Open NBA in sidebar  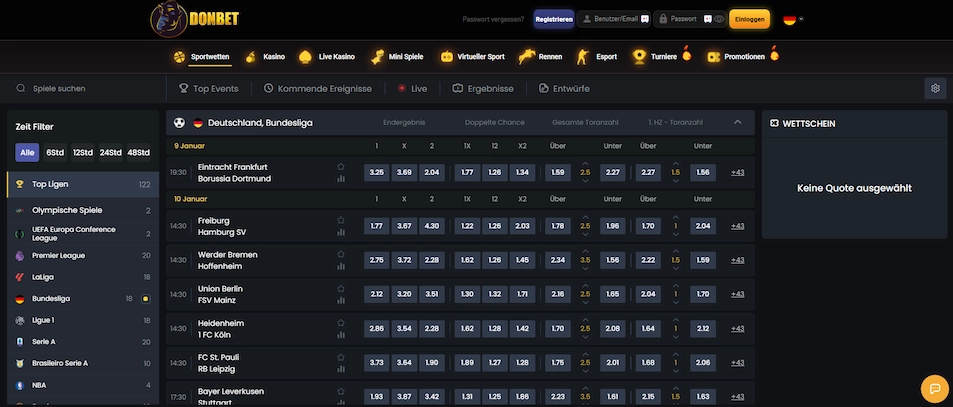click(83, 385)
